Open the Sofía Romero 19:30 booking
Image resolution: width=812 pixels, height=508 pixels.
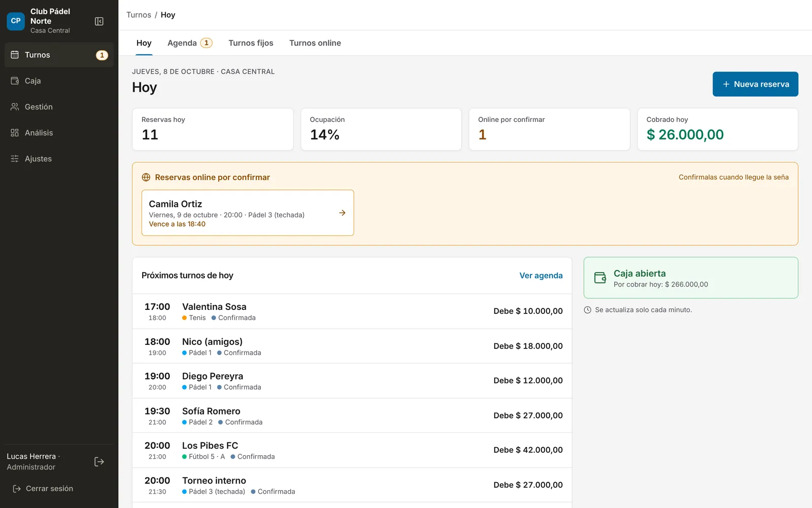point(352,416)
